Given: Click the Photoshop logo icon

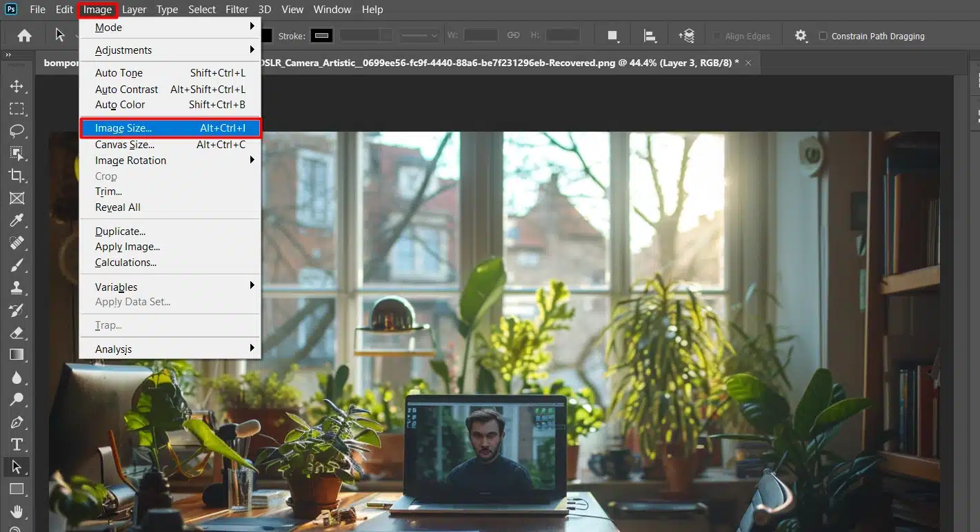Looking at the screenshot, I should click(x=11, y=9).
